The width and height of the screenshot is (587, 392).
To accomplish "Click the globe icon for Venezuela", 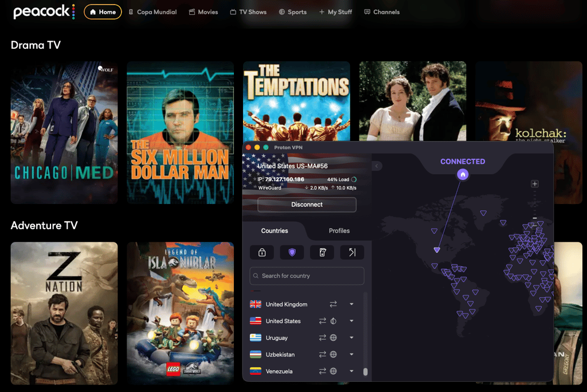I will [x=333, y=371].
